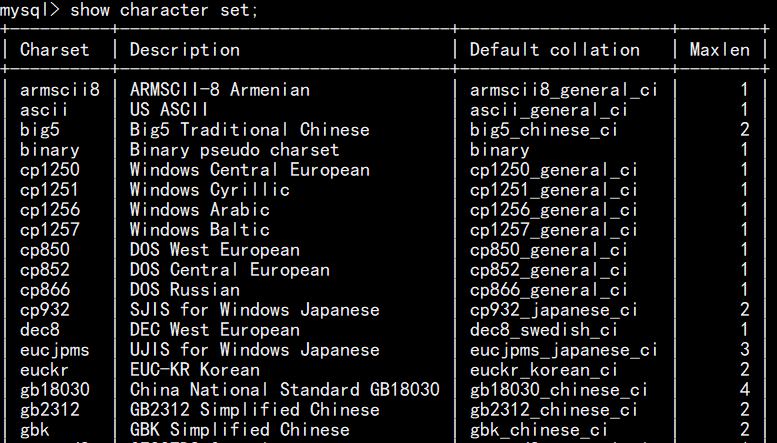Screen dimensions: 777x443
Task: Click cp852_general_ci collation cell
Action: [x=549, y=270]
